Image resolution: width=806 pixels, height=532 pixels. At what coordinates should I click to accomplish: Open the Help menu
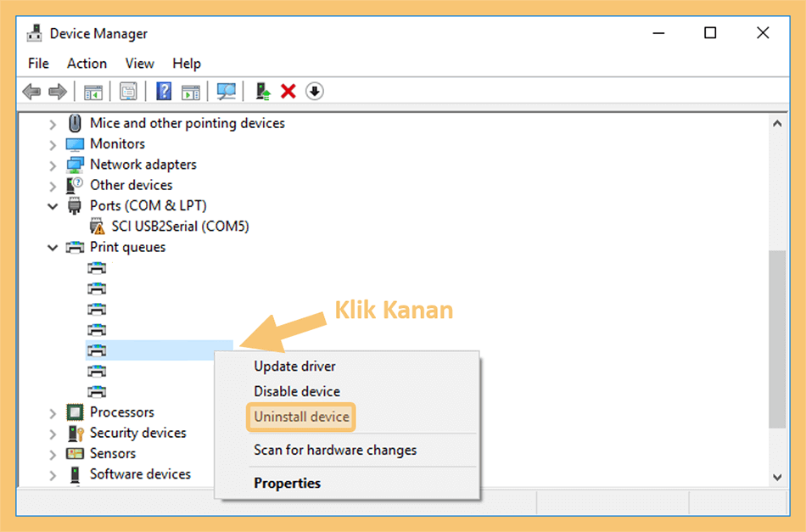[187, 64]
